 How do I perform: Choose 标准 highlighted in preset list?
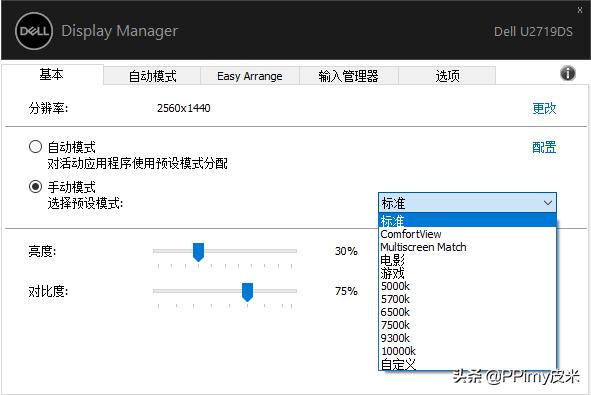click(x=467, y=220)
